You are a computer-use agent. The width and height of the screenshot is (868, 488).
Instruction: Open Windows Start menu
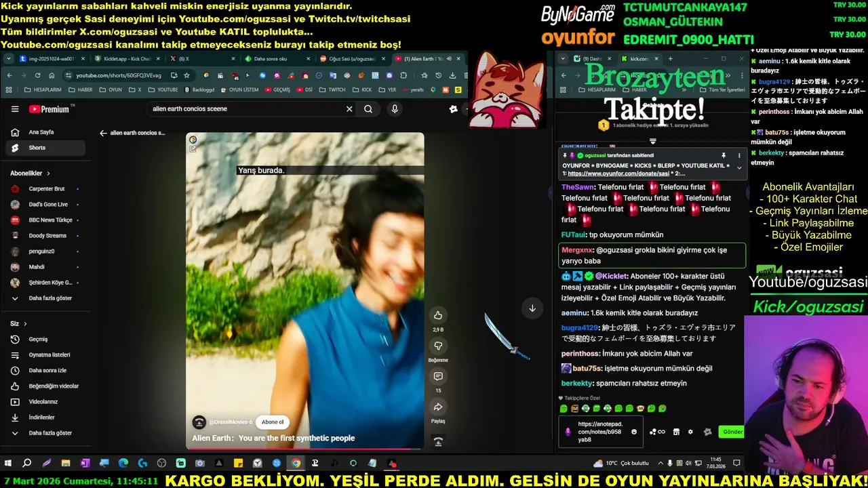pos(8,464)
